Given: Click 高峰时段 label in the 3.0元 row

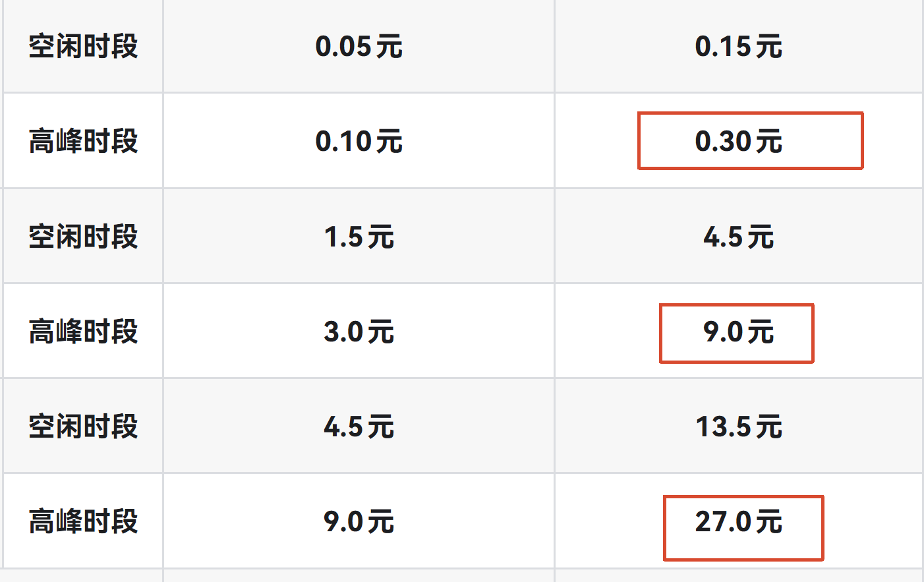Looking at the screenshot, I should (x=83, y=332).
